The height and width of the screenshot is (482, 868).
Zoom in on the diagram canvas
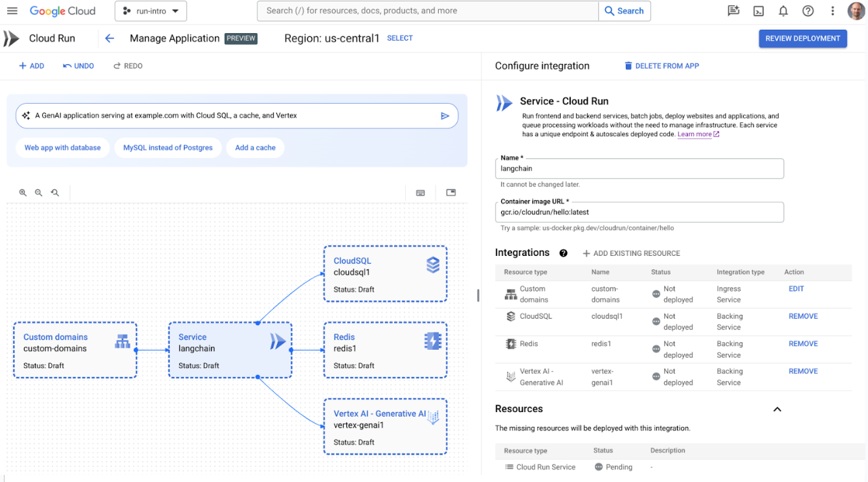click(x=23, y=192)
